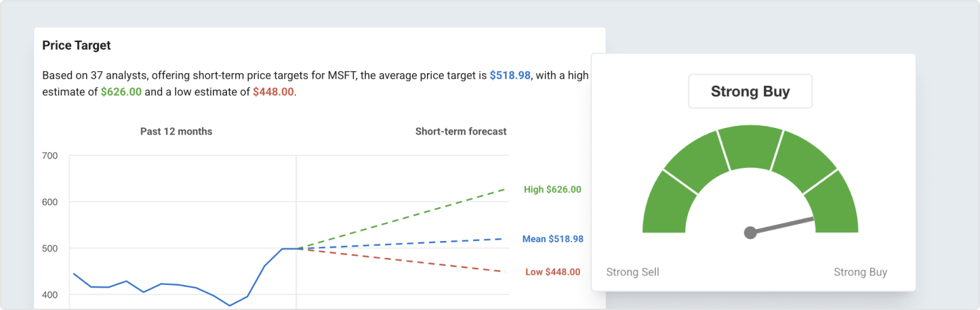Click the "Strong Sell" label under the gauge
The width and height of the screenshot is (980, 310).
[x=632, y=272]
